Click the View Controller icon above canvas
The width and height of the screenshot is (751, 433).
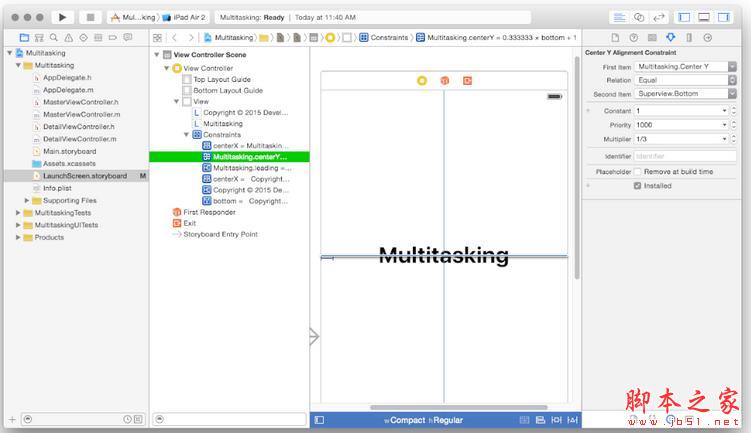(x=422, y=80)
